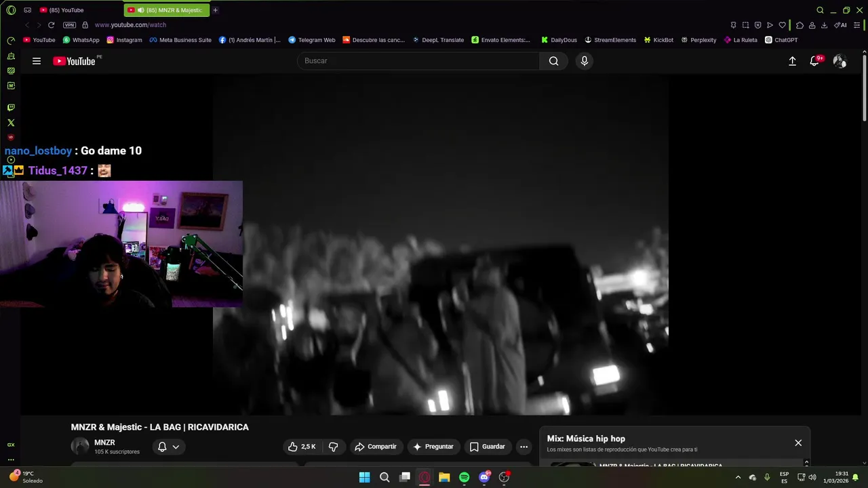The image size is (868, 488).
Task: Open the pinboard pin icon in toolbar
Action: (733, 25)
